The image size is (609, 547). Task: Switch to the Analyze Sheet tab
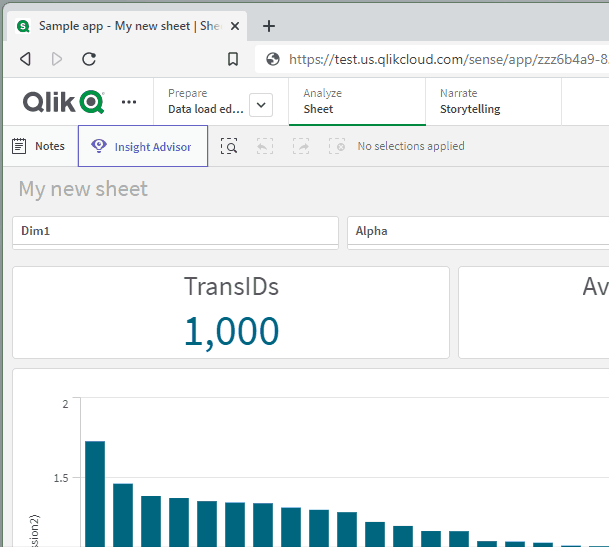[357, 102]
